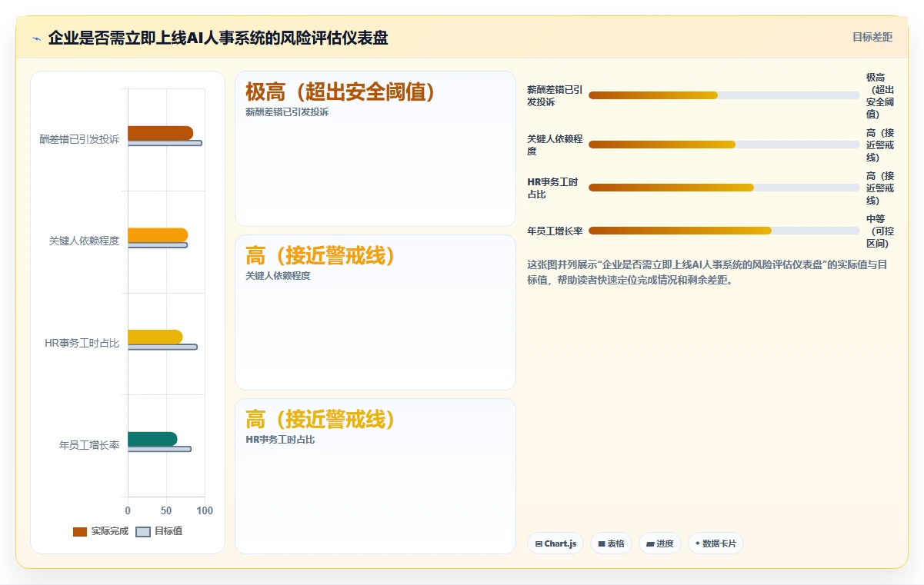Click the HR事务工时占比 card subtitle
The image size is (924, 585).
click(x=280, y=440)
